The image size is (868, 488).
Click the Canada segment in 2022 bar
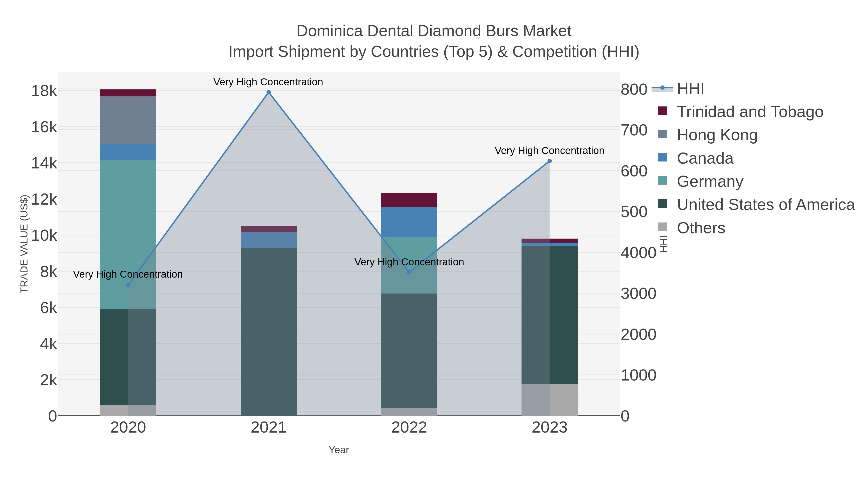(x=409, y=222)
